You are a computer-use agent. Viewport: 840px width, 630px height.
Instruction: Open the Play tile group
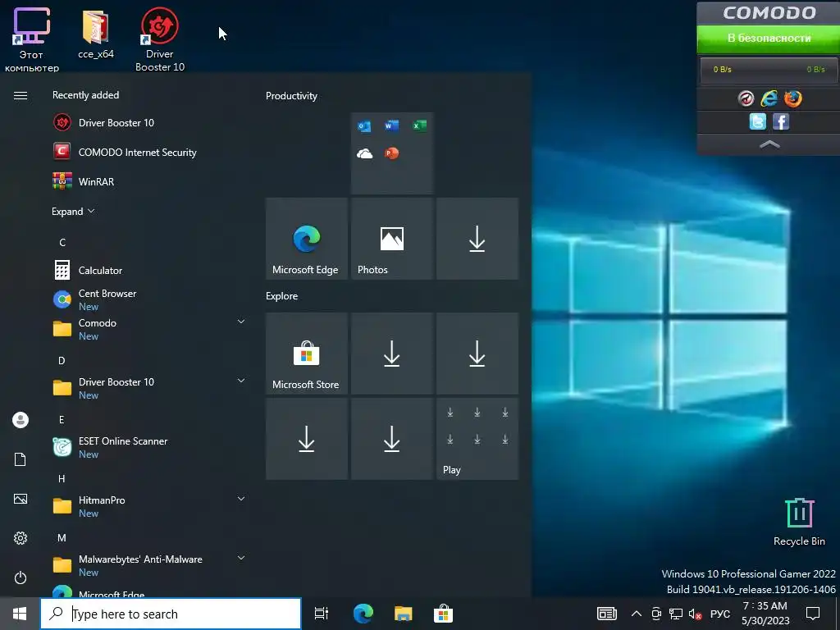[477, 439]
